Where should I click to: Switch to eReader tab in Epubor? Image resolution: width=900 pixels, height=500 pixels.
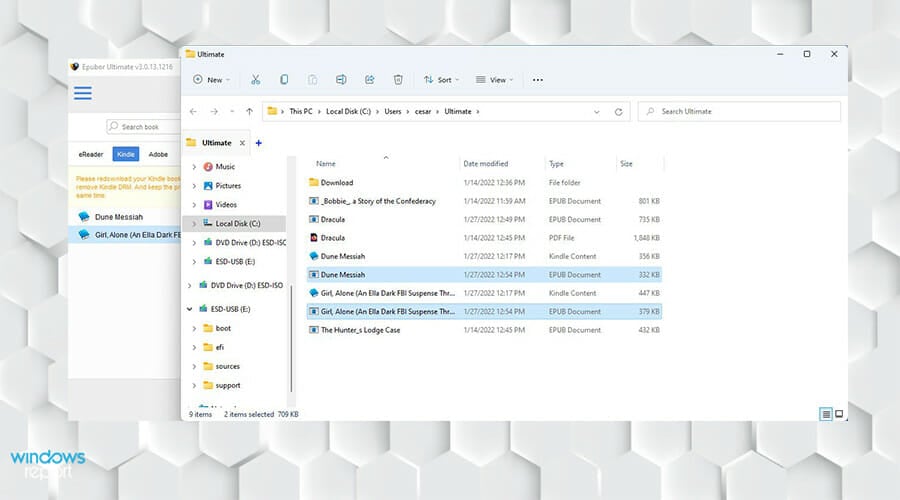[x=91, y=154]
